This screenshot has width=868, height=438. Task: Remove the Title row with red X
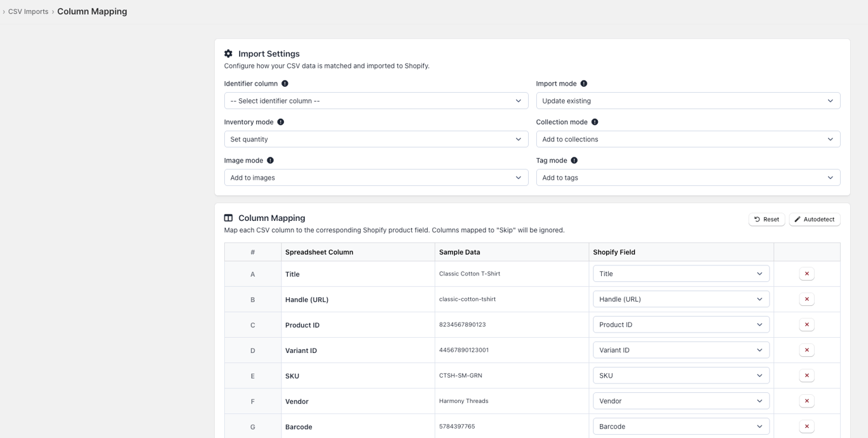tap(806, 274)
